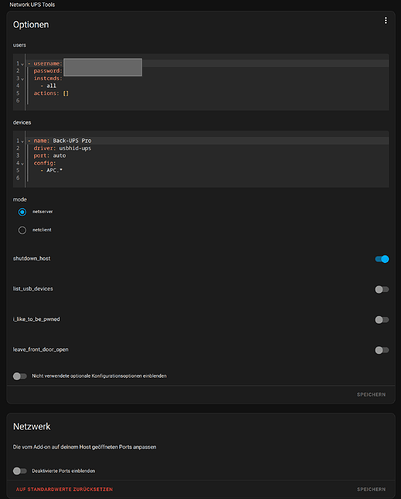Click the empty line 6 in users editor

[x=207, y=101]
